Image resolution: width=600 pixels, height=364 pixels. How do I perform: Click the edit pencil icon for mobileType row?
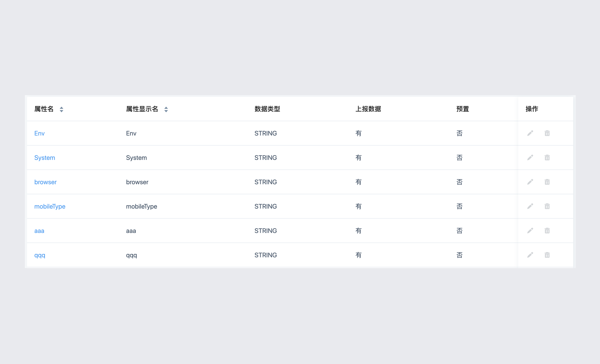pos(530,206)
